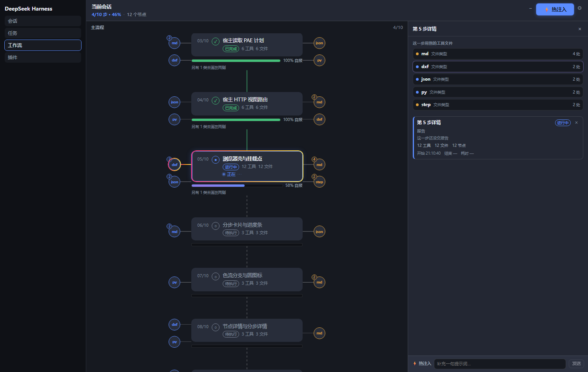Select the json node right of step 06/10
This screenshot has height=372, width=588.
click(x=319, y=231)
